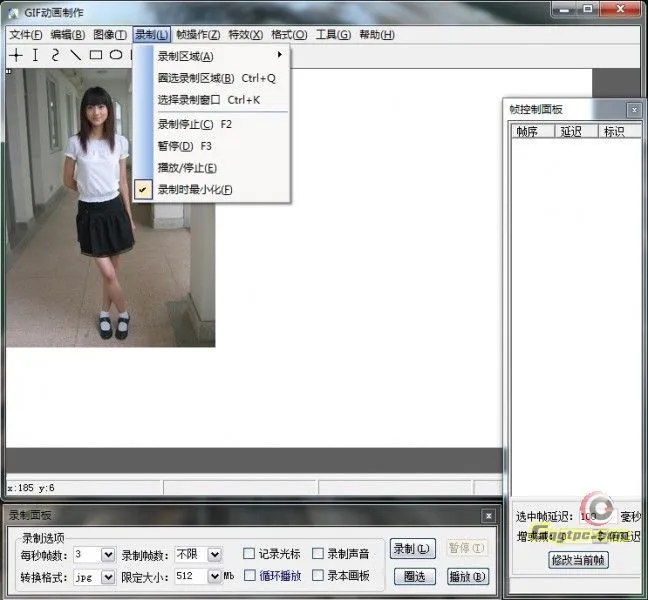Click the girl photo on the canvas
The height and width of the screenshot is (600, 648).
point(110,208)
